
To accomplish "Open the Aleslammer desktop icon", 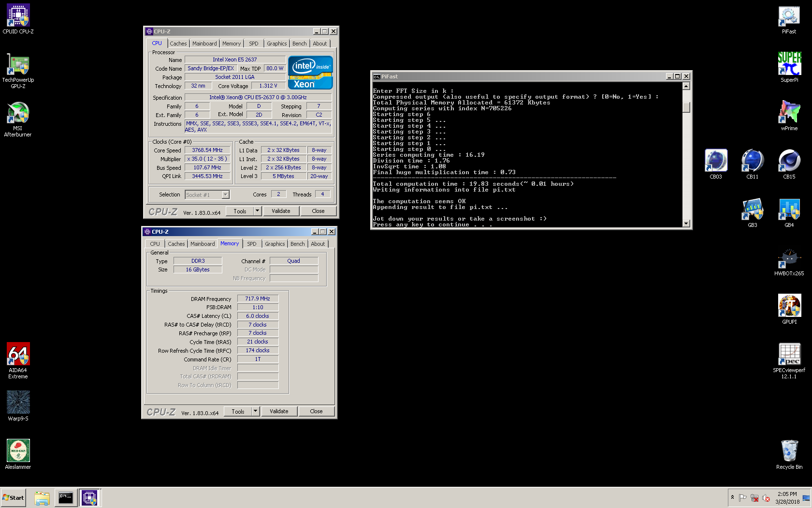I will pos(18,454).
